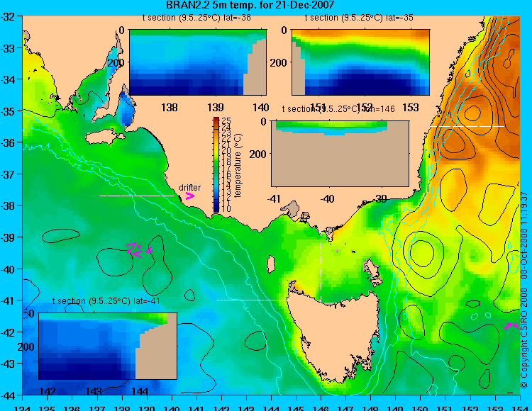Select the white dashed section line at latitude -38
Viewport: 532px width, 411px height.
[136, 196]
